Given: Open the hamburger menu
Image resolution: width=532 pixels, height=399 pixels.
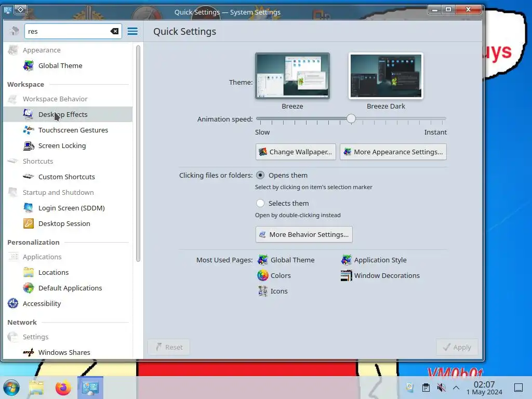Looking at the screenshot, I should pos(132,31).
